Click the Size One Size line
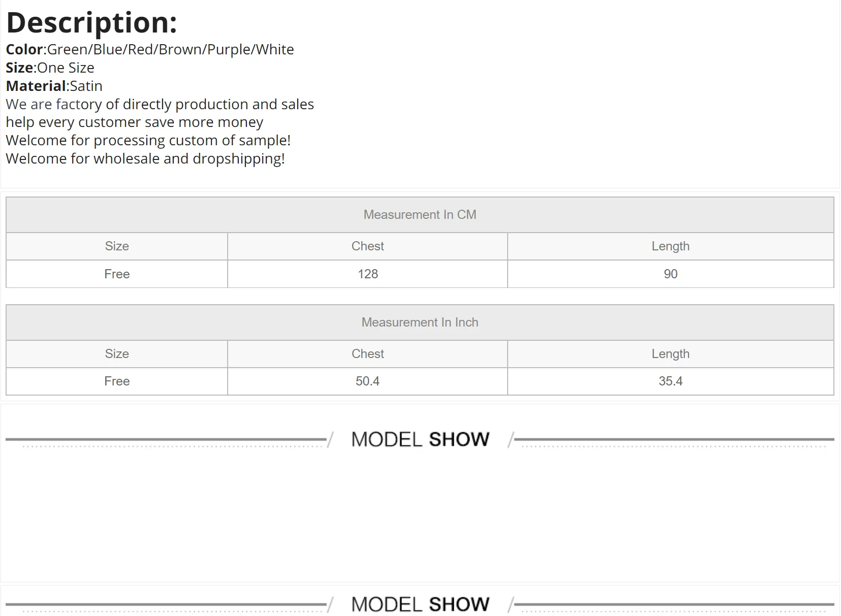The image size is (841, 616). click(50, 68)
